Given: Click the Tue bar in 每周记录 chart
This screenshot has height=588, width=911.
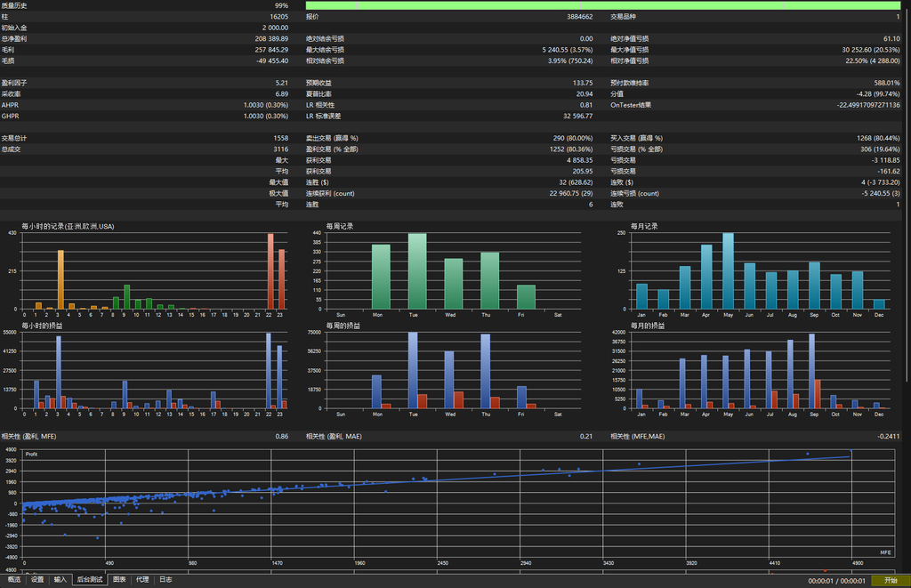Looking at the screenshot, I should click(417, 271).
